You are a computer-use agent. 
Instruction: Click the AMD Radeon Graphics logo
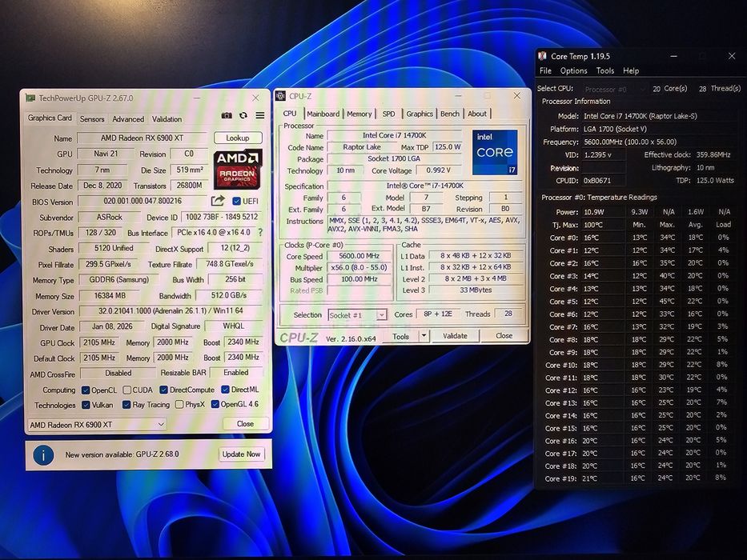click(237, 170)
